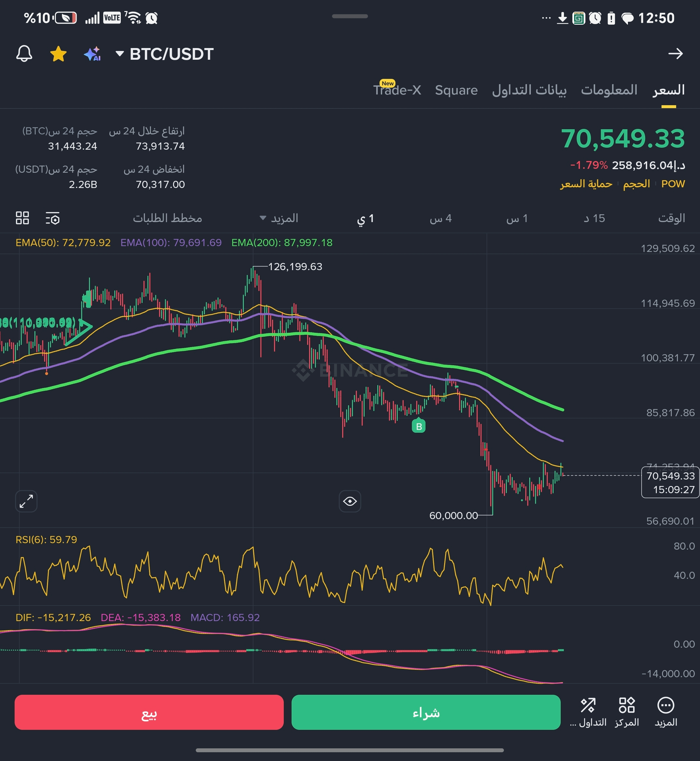Switch to the Trade-X tab
Viewport: 700px width, 761px height.
(397, 90)
